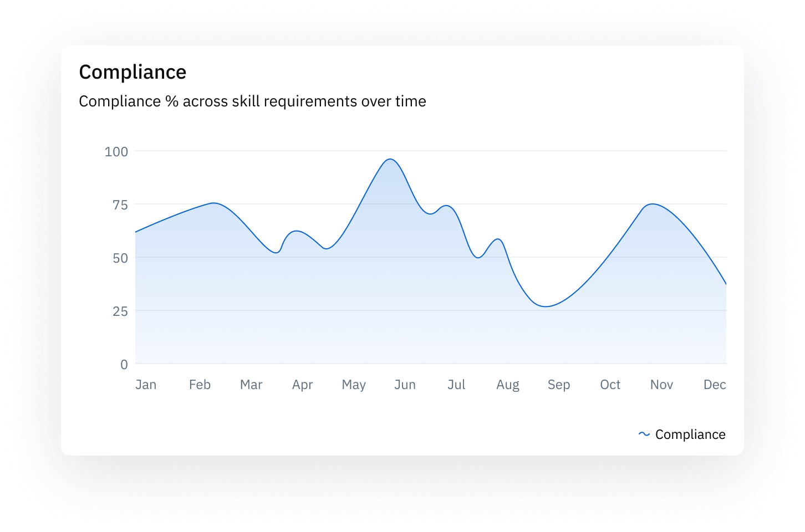The image size is (805, 532).
Task: Pick the Aug month on the axis
Action: (508, 385)
